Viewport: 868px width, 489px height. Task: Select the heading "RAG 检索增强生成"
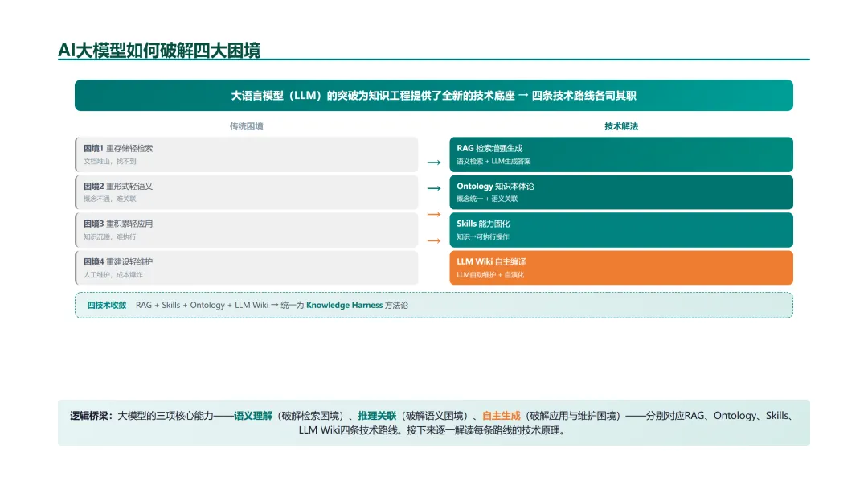tap(489, 149)
